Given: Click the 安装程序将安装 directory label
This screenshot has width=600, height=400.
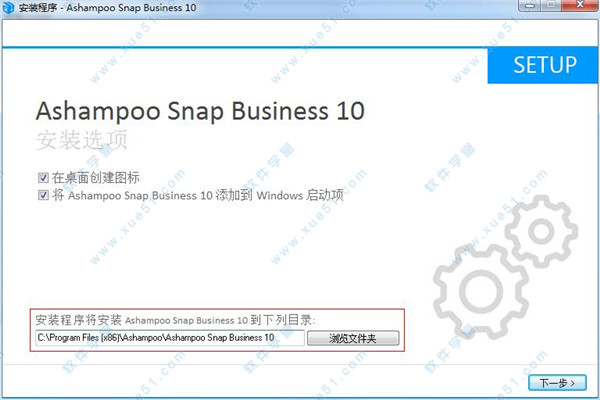Looking at the screenshot, I should tap(175, 320).
